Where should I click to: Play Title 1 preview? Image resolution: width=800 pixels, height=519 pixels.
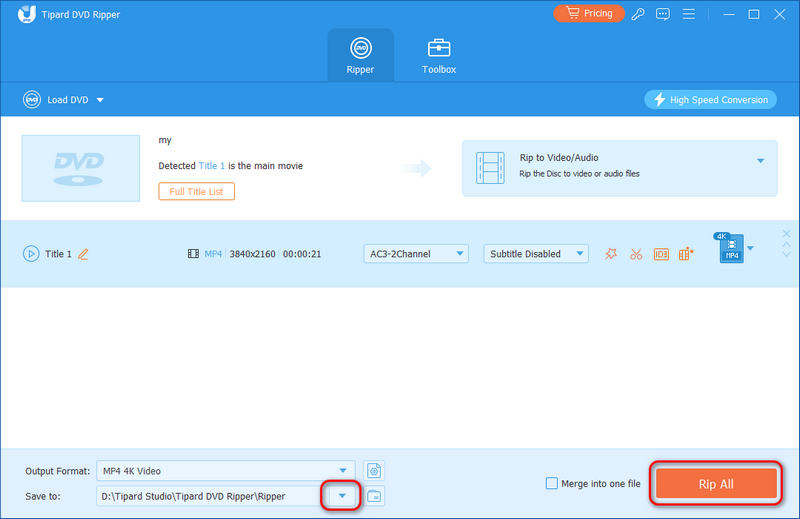31,254
